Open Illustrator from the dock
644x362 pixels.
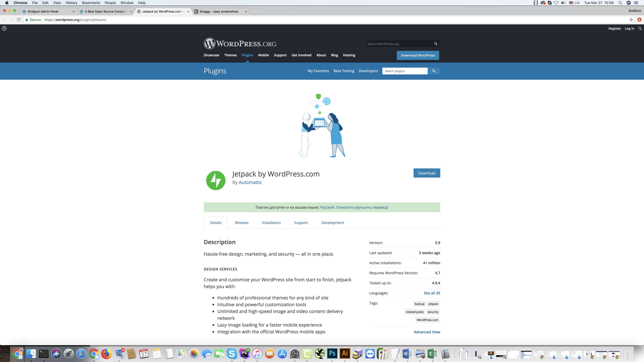(345, 354)
